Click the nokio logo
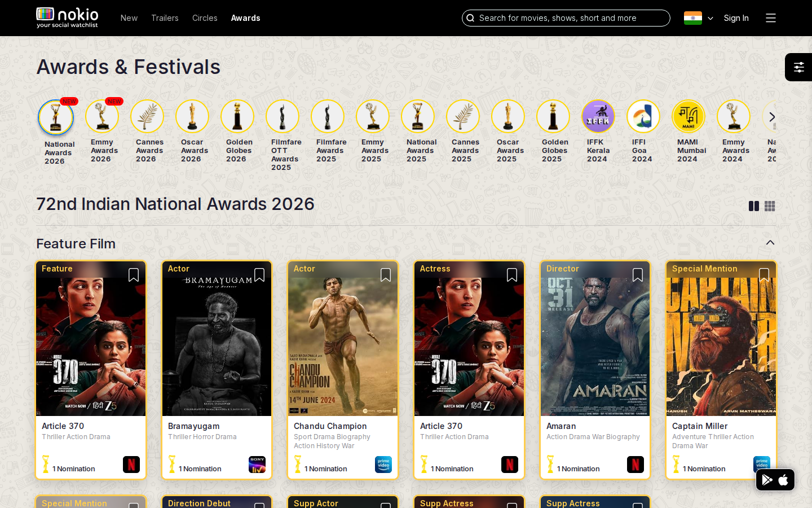Screen dimensions: 812x508 coord(67,17)
